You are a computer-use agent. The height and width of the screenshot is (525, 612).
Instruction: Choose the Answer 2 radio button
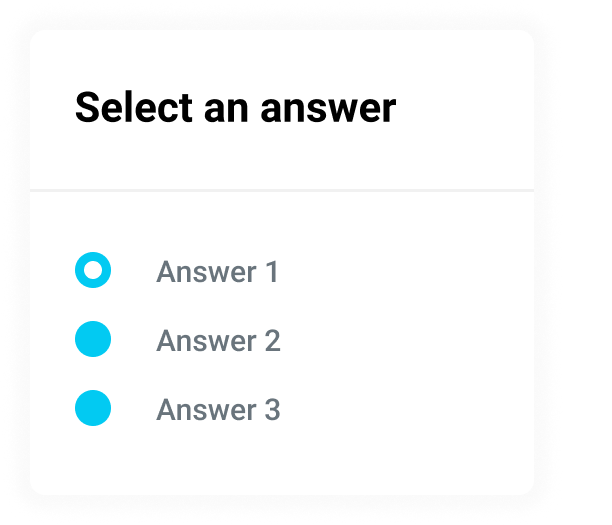93,339
